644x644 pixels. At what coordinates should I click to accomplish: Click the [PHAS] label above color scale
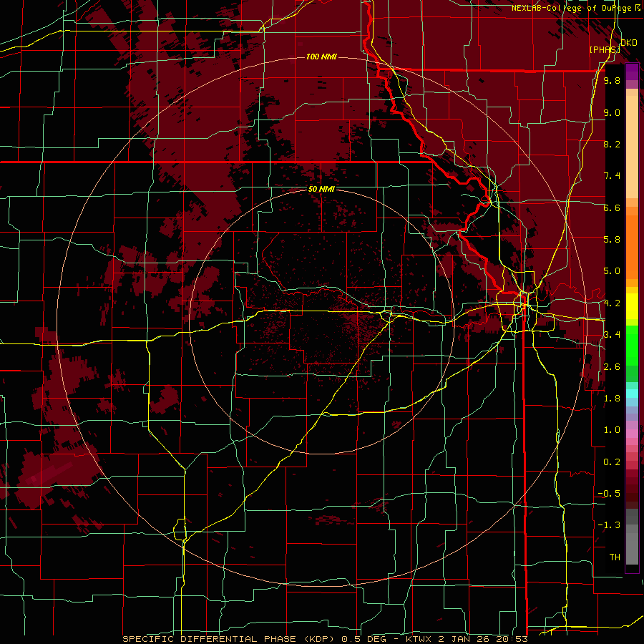605,49
